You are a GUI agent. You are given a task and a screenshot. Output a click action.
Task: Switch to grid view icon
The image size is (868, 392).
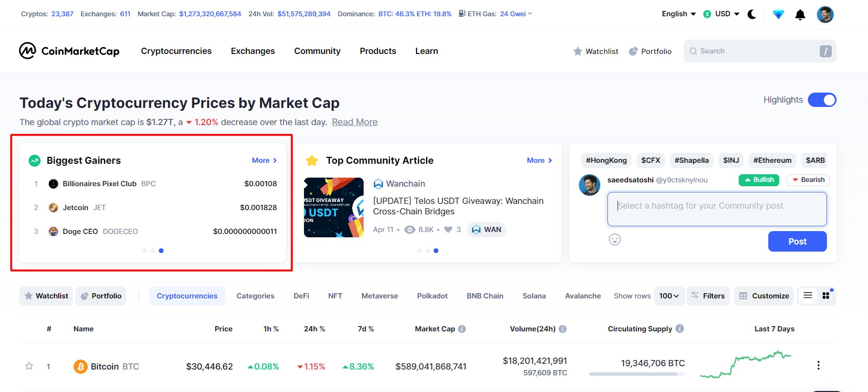tap(826, 296)
